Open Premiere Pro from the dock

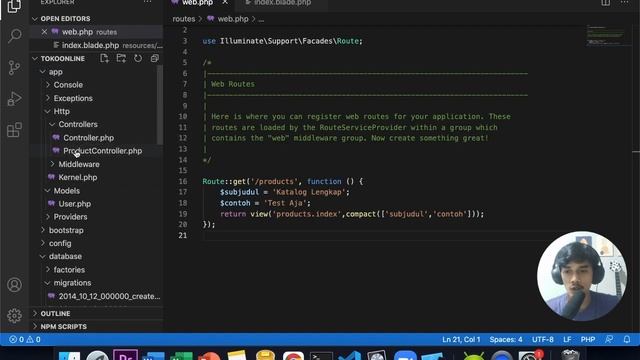point(125,355)
